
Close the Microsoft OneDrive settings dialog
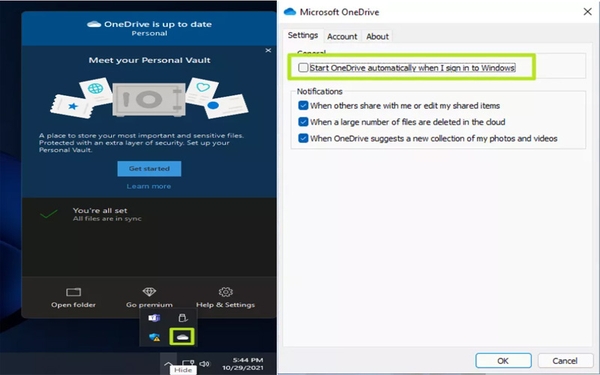point(587,12)
